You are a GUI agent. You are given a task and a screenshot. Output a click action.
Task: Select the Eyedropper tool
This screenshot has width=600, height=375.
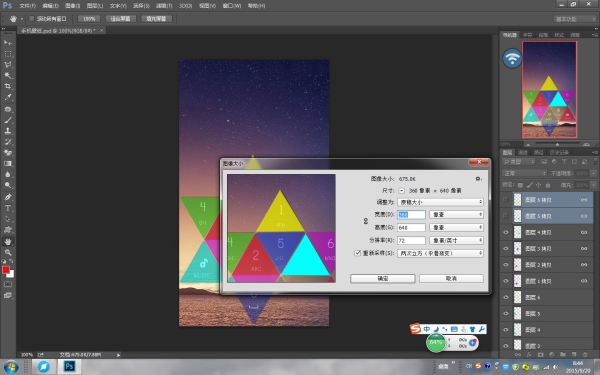(x=8, y=97)
